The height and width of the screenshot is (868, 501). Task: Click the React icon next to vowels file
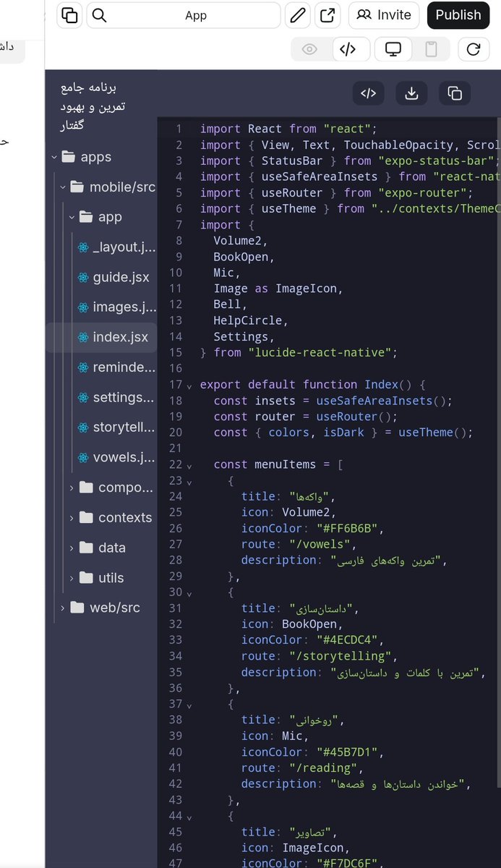point(84,458)
